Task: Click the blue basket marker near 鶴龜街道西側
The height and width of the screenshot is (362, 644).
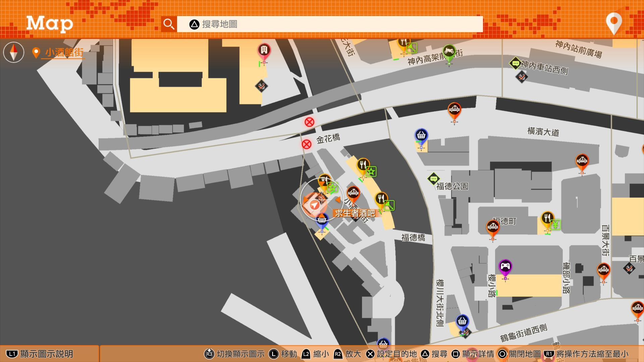Action: 462,323
